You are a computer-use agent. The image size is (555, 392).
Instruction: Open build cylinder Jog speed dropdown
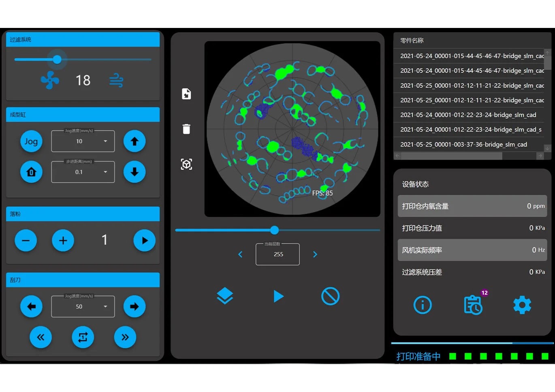[83, 141]
